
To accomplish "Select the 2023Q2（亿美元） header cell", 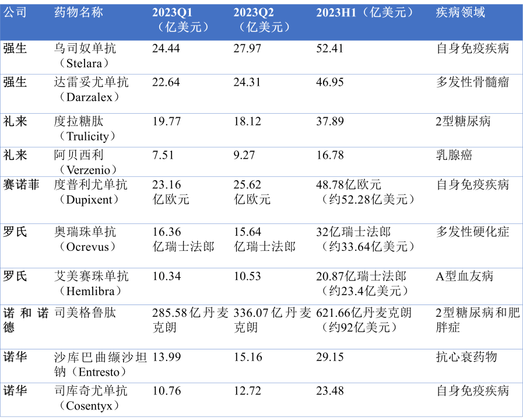I will click(x=262, y=20).
